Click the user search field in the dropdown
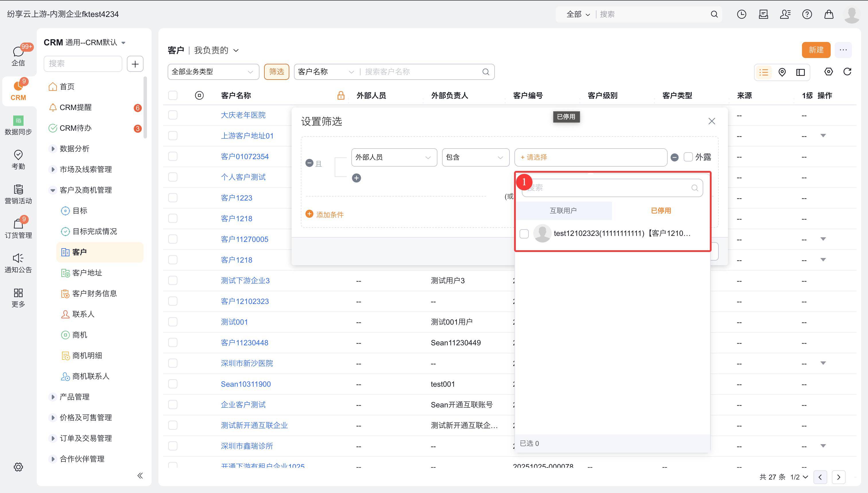 click(x=609, y=188)
